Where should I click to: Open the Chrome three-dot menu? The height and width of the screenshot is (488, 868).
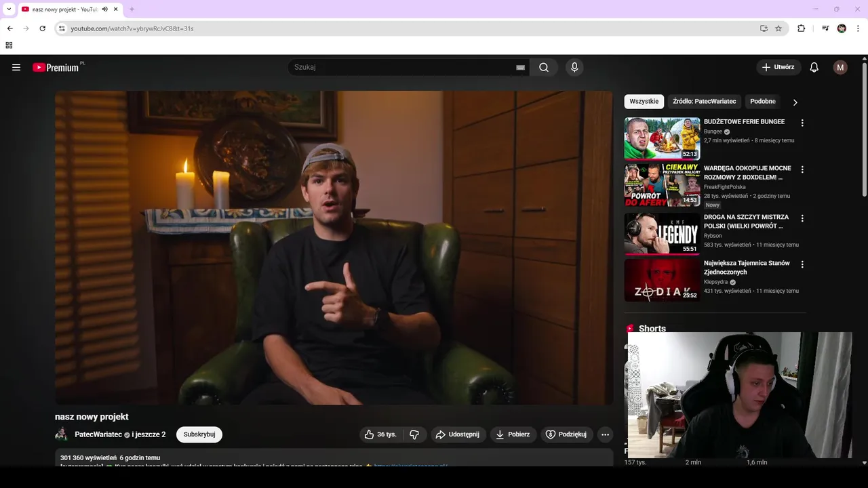[x=859, y=28]
